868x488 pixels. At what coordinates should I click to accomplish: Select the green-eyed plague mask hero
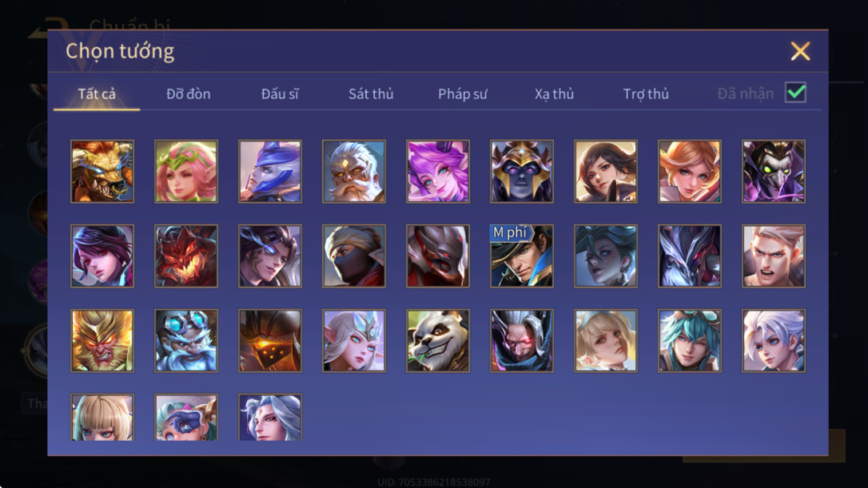click(774, 171)
